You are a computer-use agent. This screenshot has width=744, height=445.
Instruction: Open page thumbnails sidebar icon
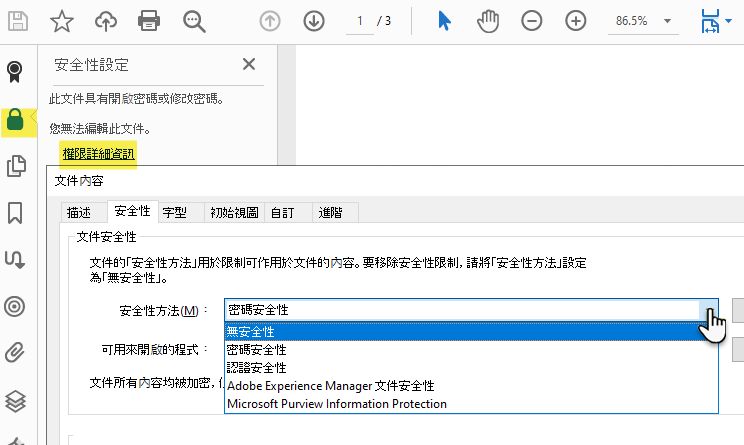16,166
